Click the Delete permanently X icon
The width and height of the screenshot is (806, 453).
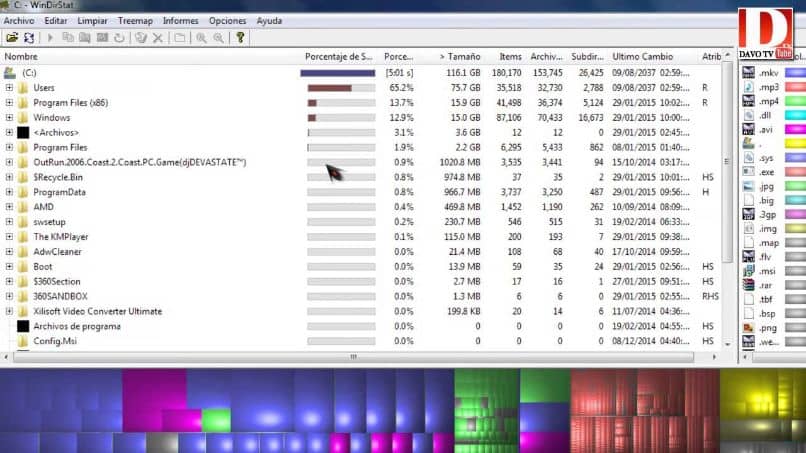(x=158, y=38)
